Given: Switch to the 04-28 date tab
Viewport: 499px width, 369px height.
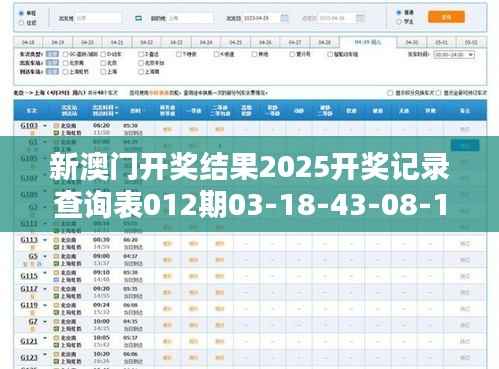Looking at the screenshot, I should pyautogui.click(x=324, y=43).
